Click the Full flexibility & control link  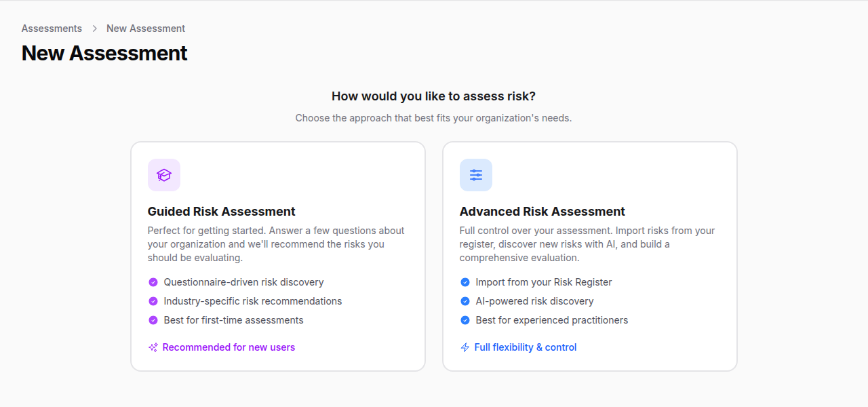pyautogui.click(x=525, y=347)
